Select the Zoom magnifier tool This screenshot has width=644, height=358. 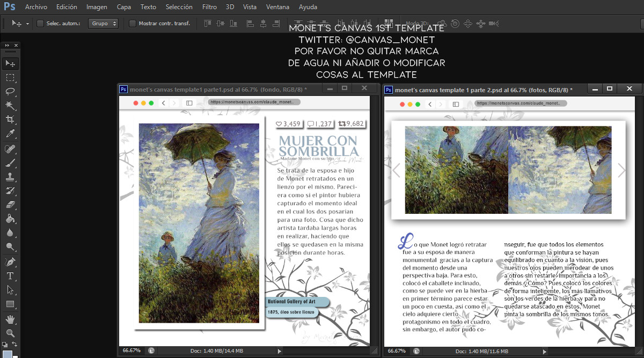pyautogui.click(x=10, y=333)
